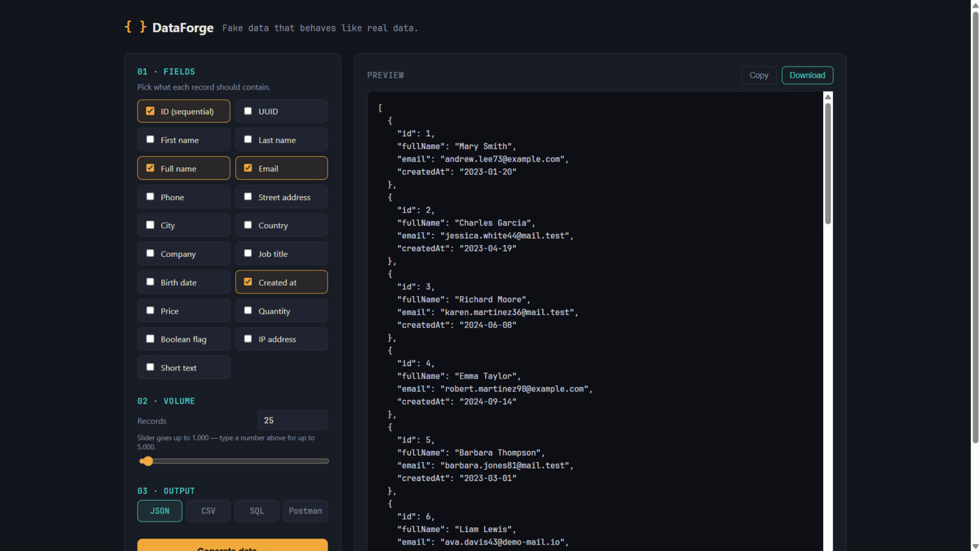Copy the preview output
980x551 pixels.
coord(759,75)
